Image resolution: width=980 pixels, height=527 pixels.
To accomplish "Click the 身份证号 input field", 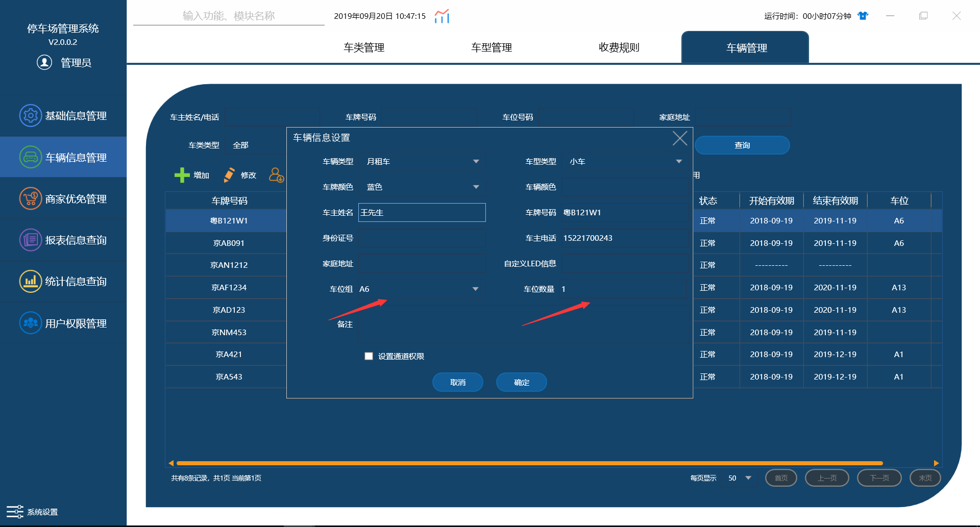I will [422, 238].
